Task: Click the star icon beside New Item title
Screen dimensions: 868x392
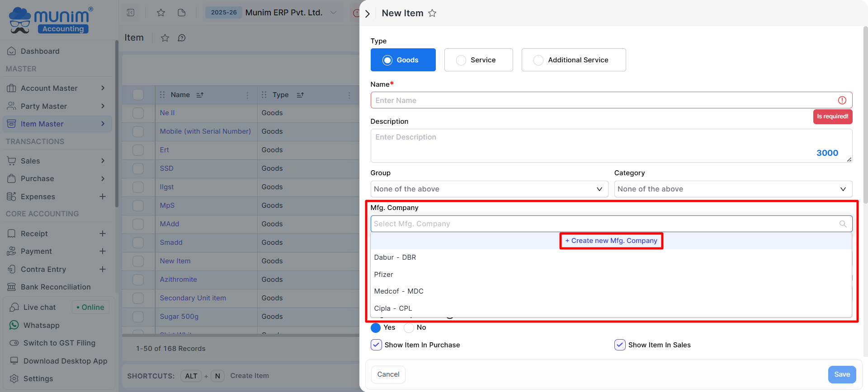Action: [x=432, y=13]
